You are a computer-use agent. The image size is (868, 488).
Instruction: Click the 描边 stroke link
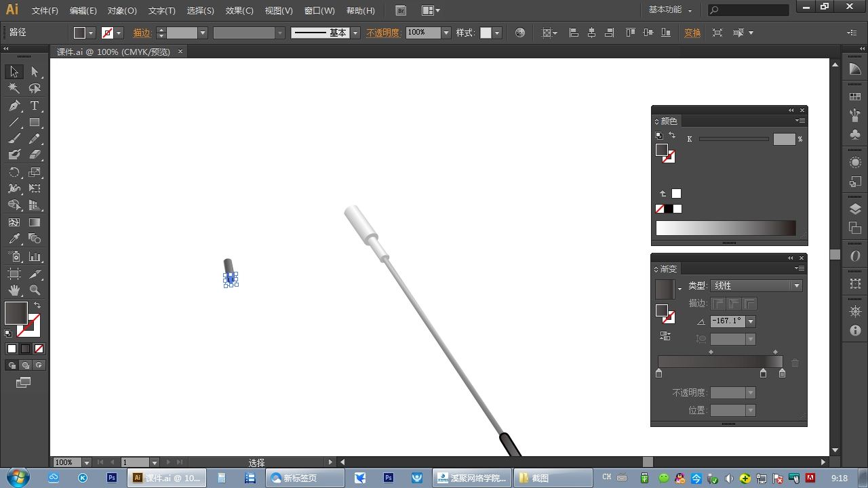(x=142, y=33)
